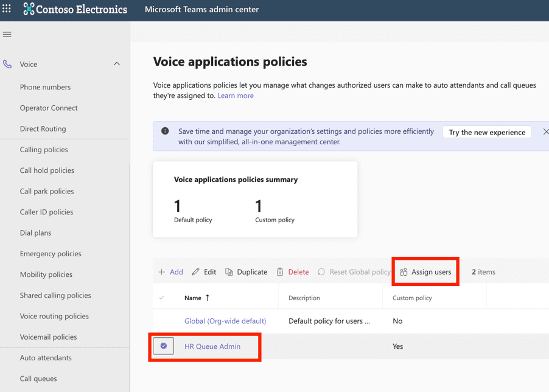Screen dimensions: 549x392
Task: Go to Auto attendants
Action: [46, 358]
